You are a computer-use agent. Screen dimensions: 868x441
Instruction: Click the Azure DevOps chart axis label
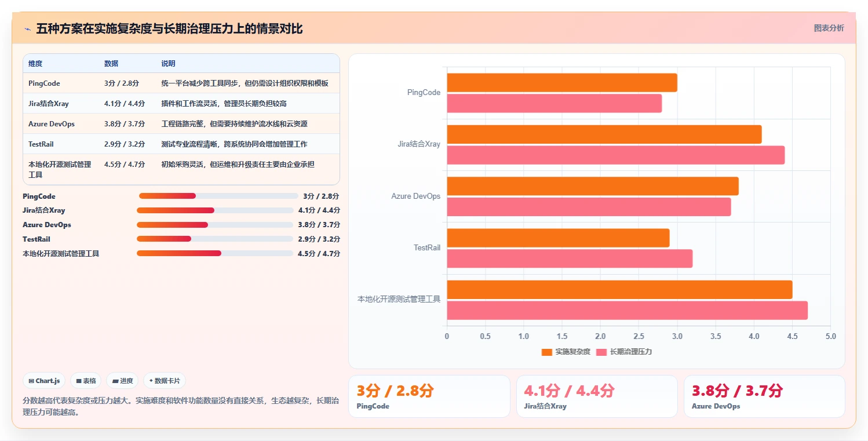pyautogui.click(x=416, y=196)
